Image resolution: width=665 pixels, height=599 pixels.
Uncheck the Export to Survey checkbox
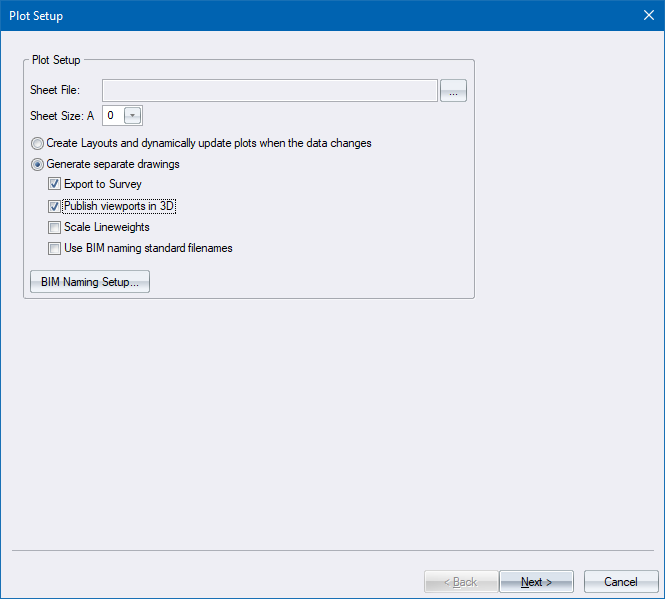tap(55, 184)
